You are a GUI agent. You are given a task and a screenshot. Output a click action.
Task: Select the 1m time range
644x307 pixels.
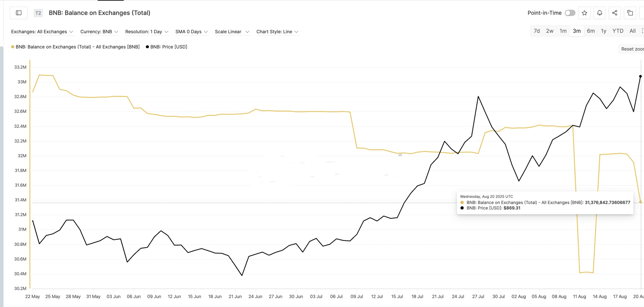(563, 31)
